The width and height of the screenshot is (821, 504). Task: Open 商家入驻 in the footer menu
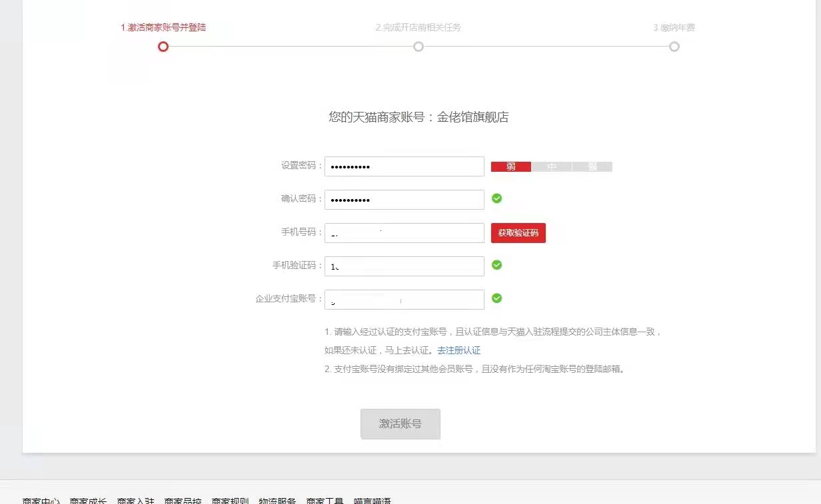click(135, 501)
